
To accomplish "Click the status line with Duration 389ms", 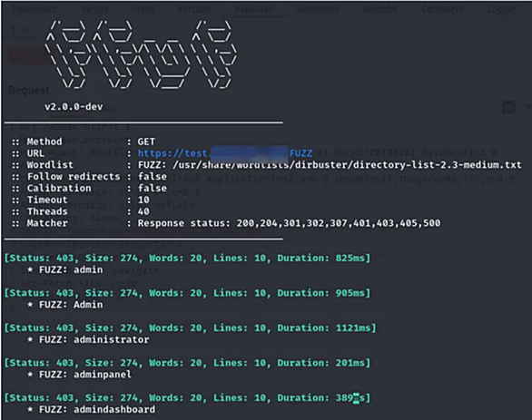I will [x=187, y=398].
